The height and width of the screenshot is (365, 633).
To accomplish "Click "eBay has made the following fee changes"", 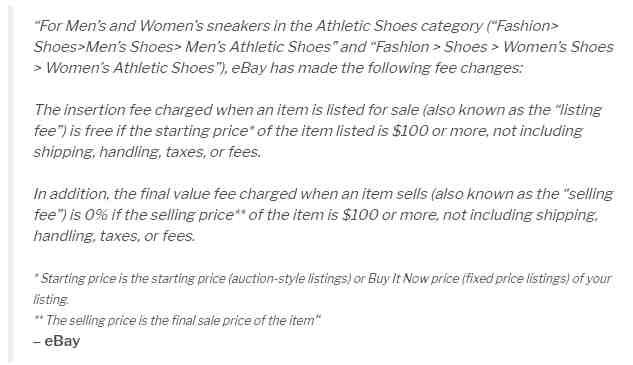I will click(376, 68).
